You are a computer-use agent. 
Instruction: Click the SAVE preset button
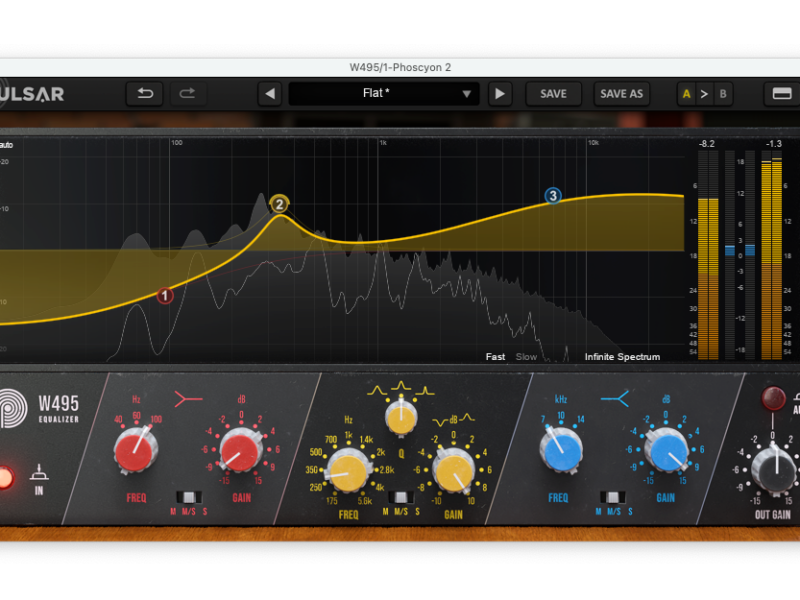click(x=553, y=94)
